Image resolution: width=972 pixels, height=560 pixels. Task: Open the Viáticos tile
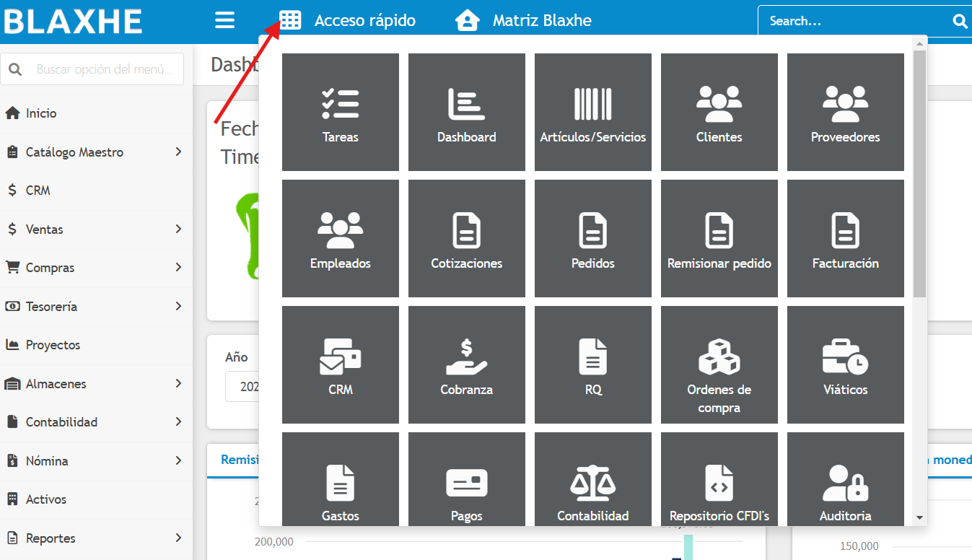[846, 364]
